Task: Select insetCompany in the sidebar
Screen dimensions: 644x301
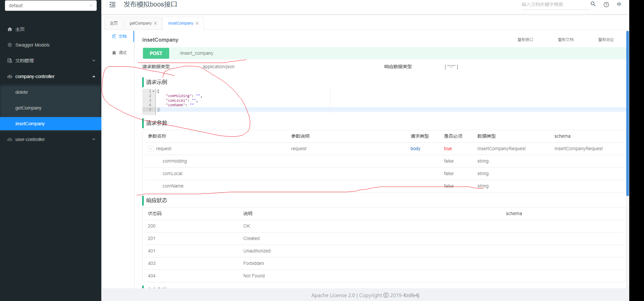Action: [x=50, y=124]
